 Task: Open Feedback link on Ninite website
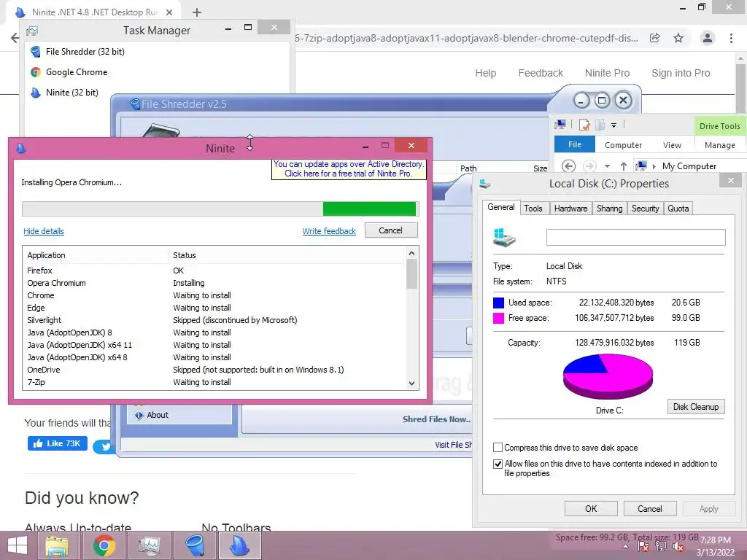pyautogui.click(x=541, y=73)
